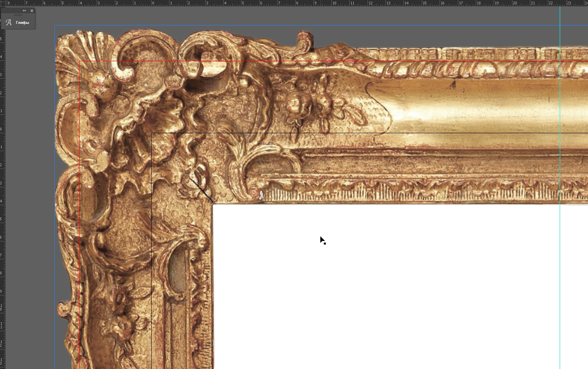Open the Глифы (Glyphs) panel icon

[9, 23]
